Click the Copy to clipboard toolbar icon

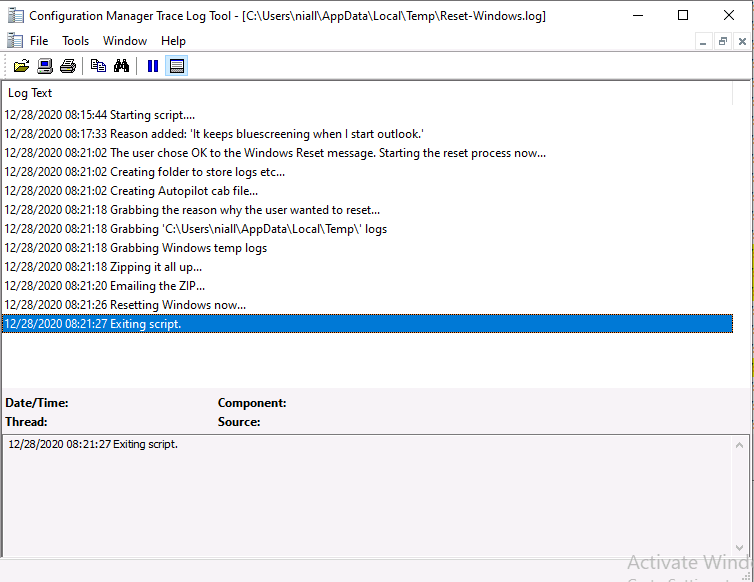[99, 66]
